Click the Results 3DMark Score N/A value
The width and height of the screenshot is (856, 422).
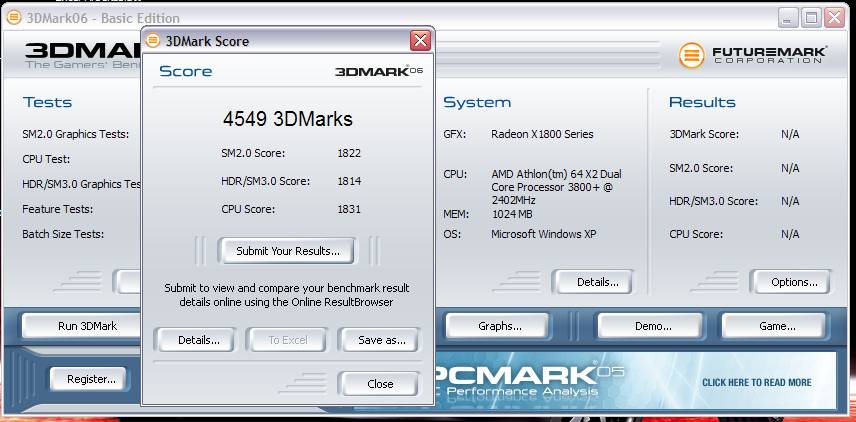790,134
